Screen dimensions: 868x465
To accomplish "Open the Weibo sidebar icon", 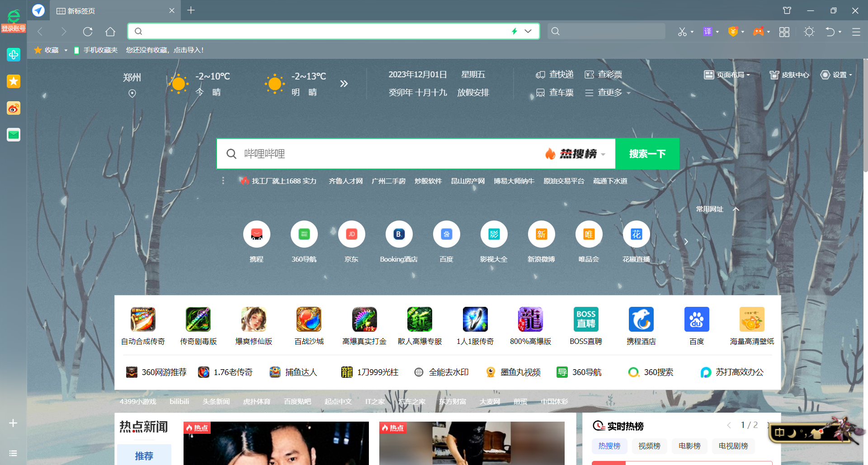I will [x=14, y=108].
